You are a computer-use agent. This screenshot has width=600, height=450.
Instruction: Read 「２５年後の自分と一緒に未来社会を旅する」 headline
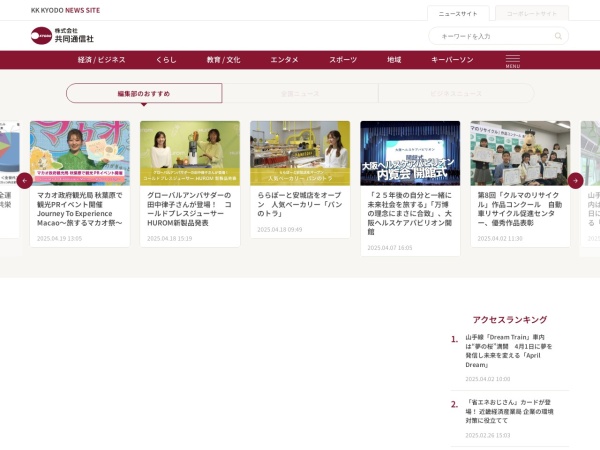tap(410, 214)
